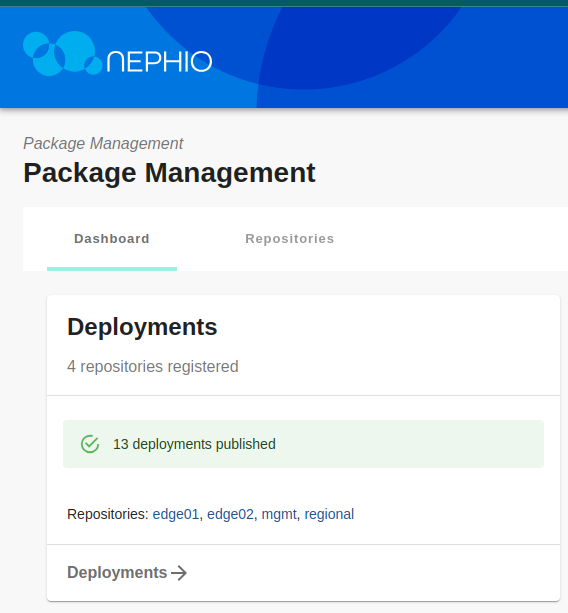Switch to the Repositories tab
This screenshot has height=613, width=568.
290,238
